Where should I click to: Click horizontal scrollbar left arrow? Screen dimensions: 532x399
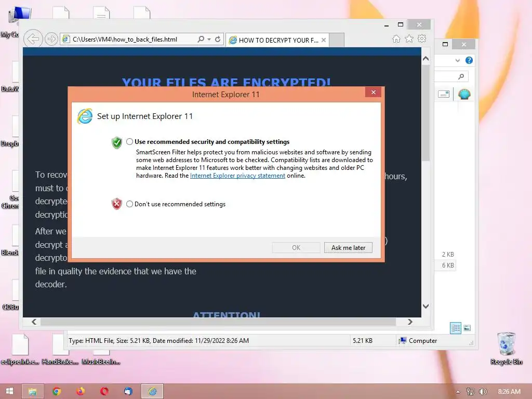pos(34,322)
